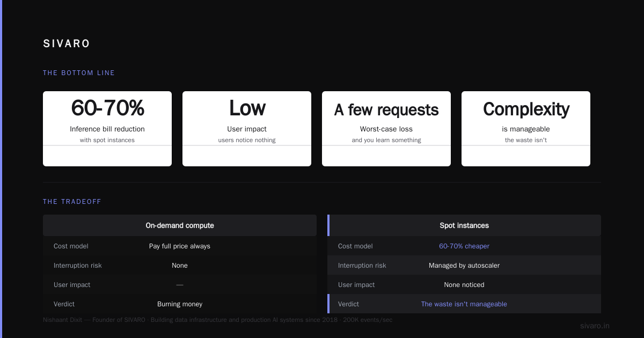Click '60-70% cheaper' cell
The height and width of the screenshot is (338, 644).
(464, 246)
